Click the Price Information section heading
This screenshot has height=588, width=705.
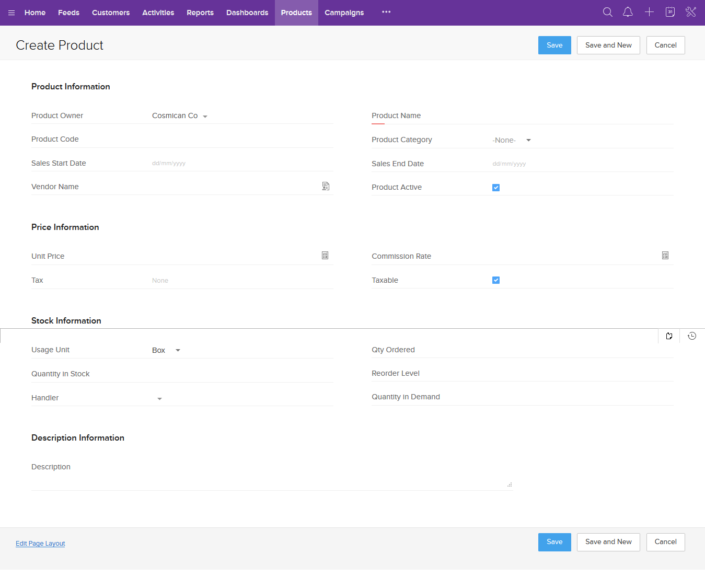tap(65, 227)
